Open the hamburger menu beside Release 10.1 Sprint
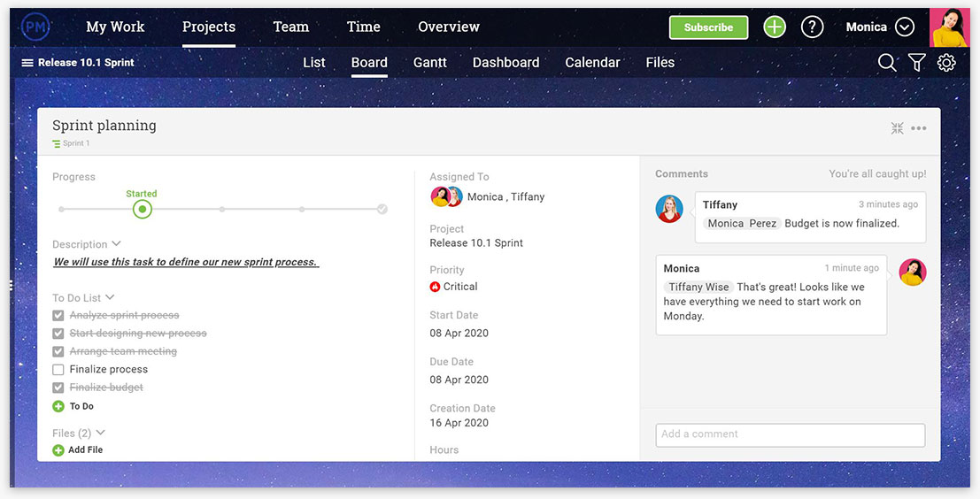Screen dimensions: 980x499 (x=27, y=63)
